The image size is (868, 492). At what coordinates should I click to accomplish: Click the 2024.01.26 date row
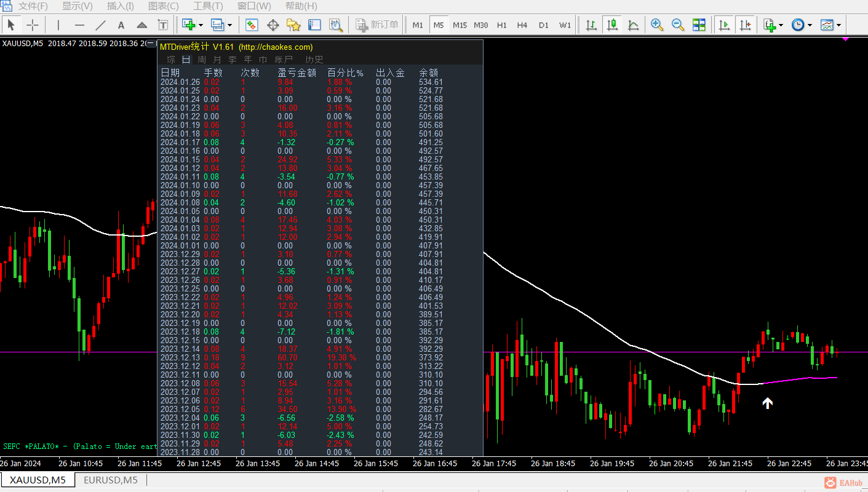click(x=301, y=82)
